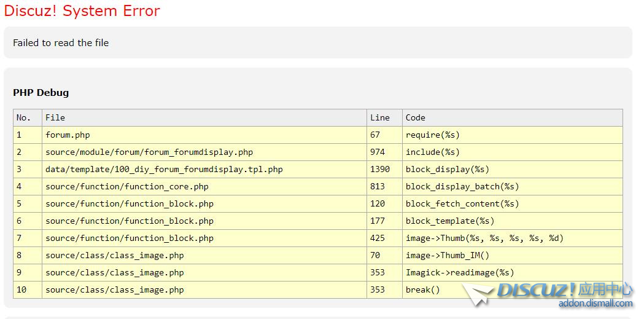Click function_block.php in row 6

130,221
